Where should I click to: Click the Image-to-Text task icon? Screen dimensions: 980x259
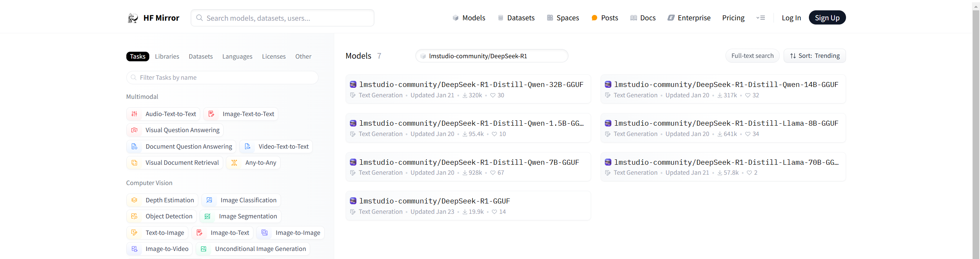click(199, 233)
